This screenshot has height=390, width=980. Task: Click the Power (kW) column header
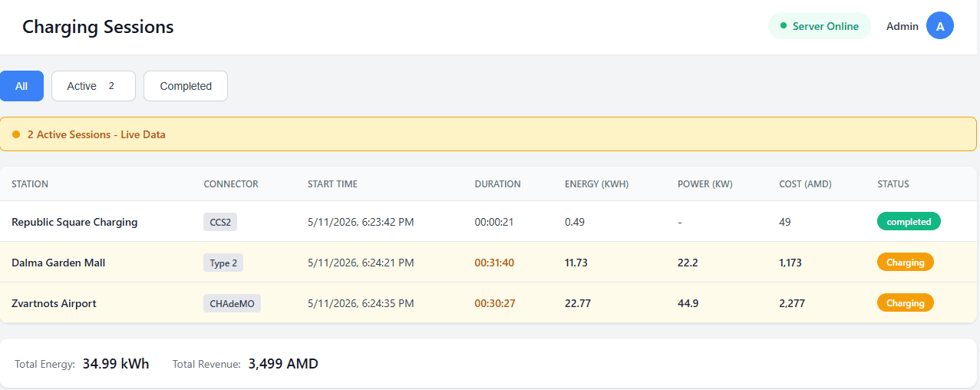point(705,184)
